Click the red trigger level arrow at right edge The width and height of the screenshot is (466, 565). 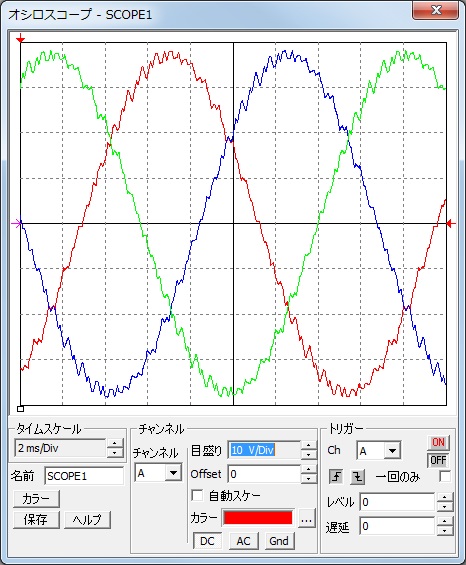tap(450, 224)
